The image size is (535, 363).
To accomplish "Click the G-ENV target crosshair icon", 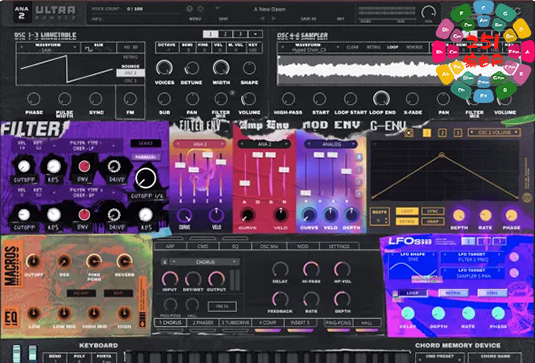I will (x=409, y=132).
